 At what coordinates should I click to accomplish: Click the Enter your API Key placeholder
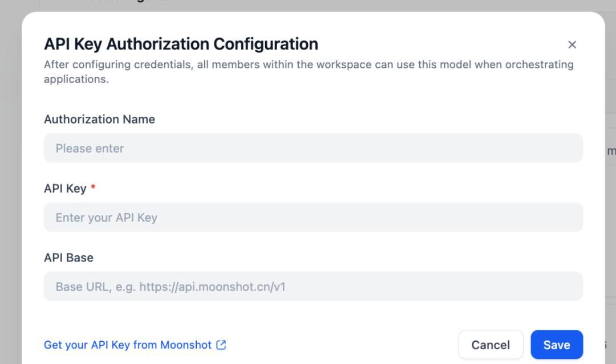click(106, 218)
